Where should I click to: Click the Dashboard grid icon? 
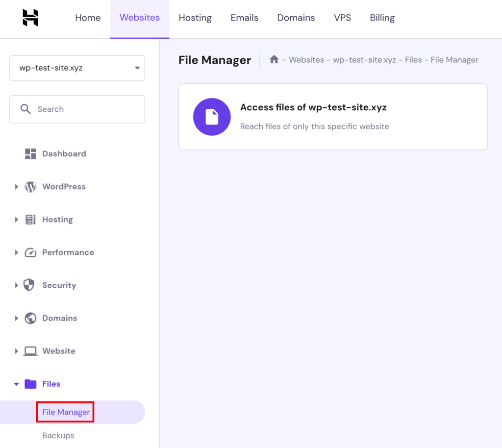pyautogui.click(x=30, y=154)
